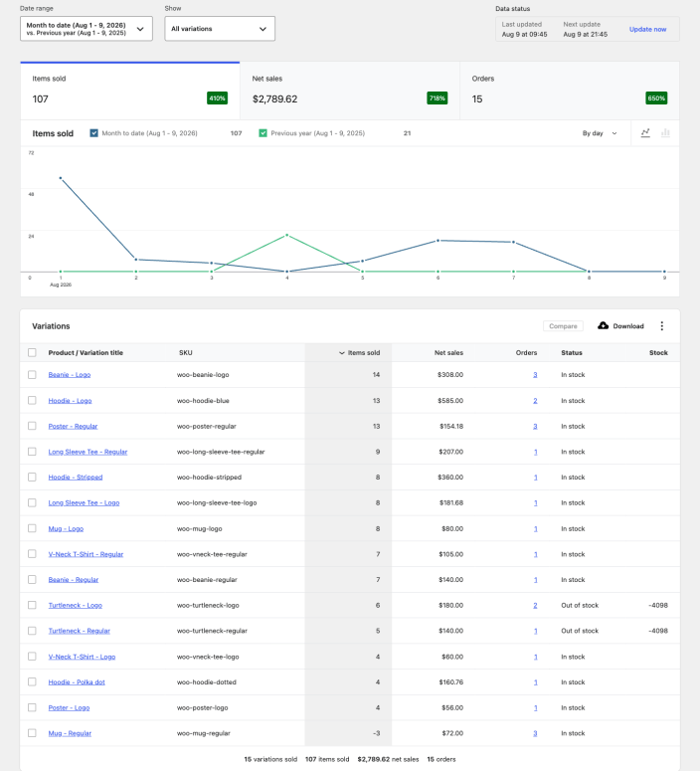The height and width of the screenshot is (771, 700).
Task: Click the Compare button
Action: 563,326
